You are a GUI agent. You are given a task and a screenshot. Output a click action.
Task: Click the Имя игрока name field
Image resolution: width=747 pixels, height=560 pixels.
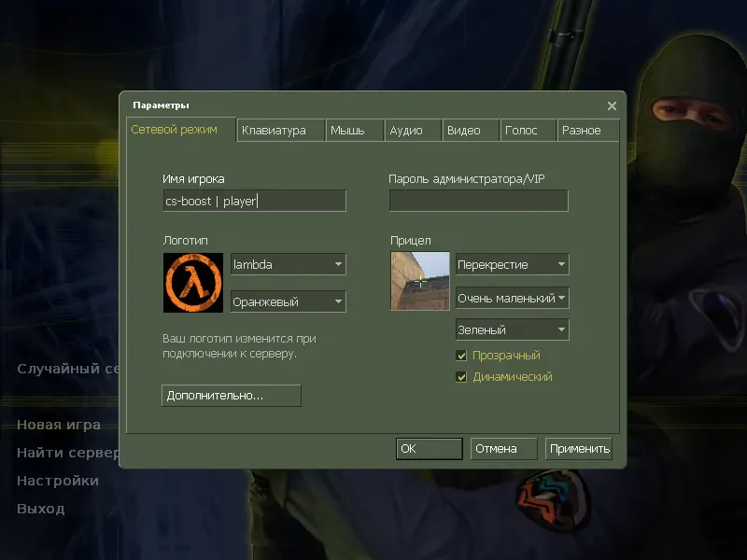254,201
